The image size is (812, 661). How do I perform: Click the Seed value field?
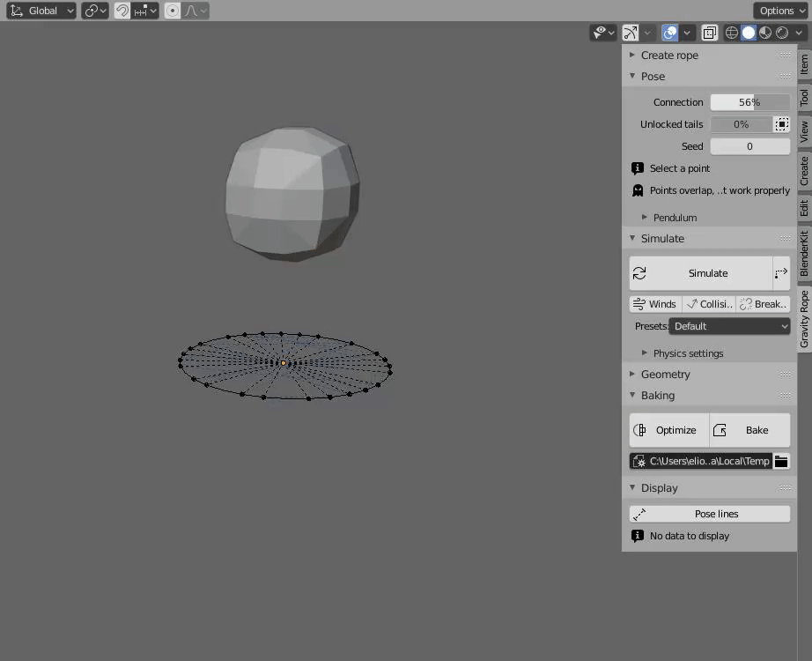click(749, 146)
